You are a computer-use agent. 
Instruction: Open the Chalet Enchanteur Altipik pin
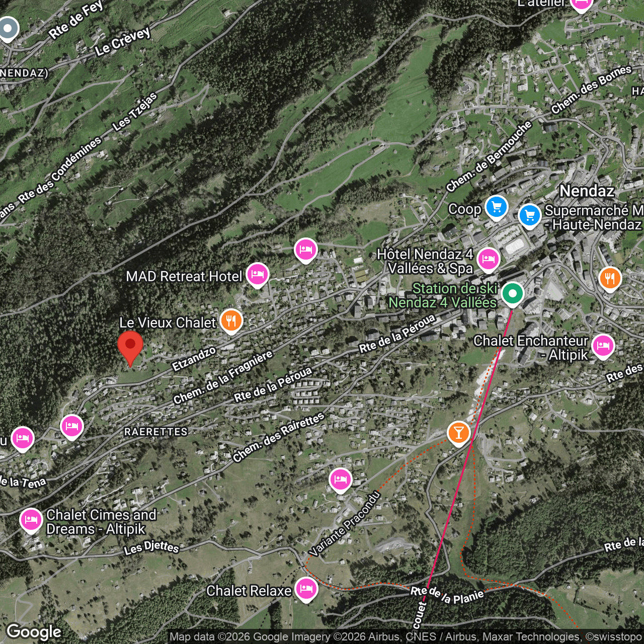coord(603,346)
